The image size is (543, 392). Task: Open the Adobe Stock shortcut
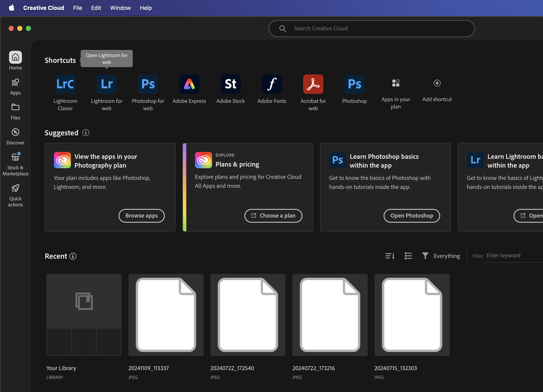tap(230, 84)
